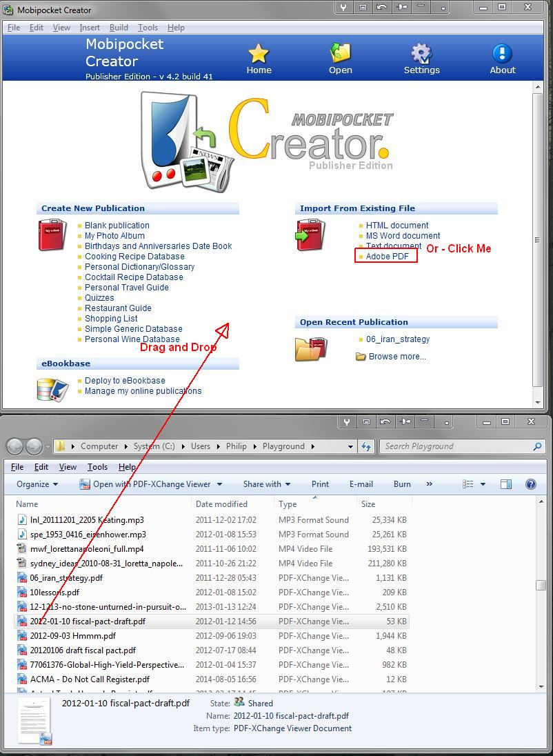Toggle the Explorer preview pane
Screen dimensions: 553x756
point(505,484)
